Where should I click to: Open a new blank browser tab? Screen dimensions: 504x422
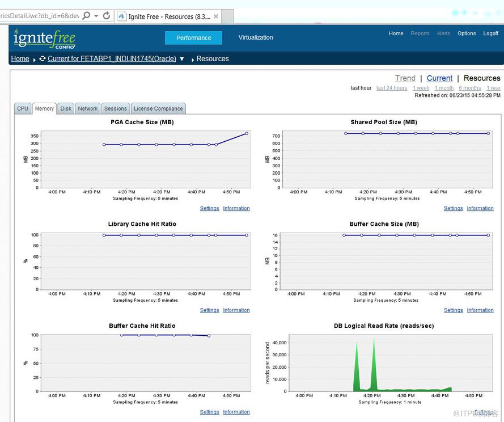227,16
